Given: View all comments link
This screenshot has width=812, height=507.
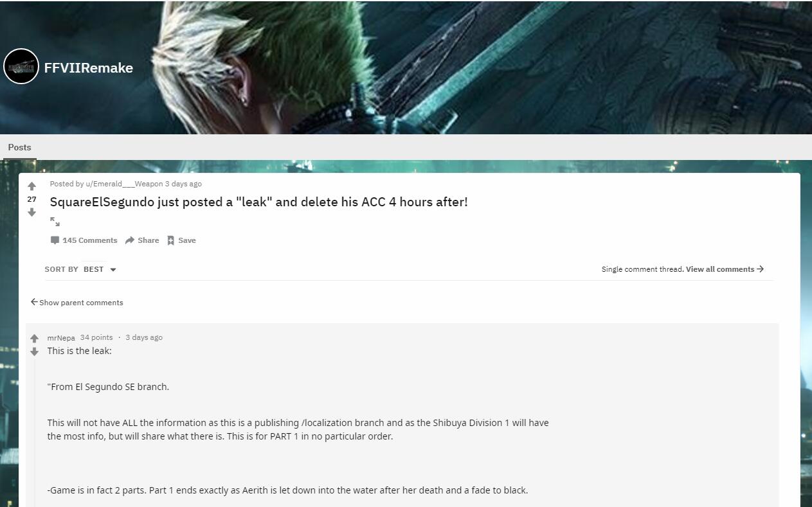Looking at the screenshot, I should 725,269.
